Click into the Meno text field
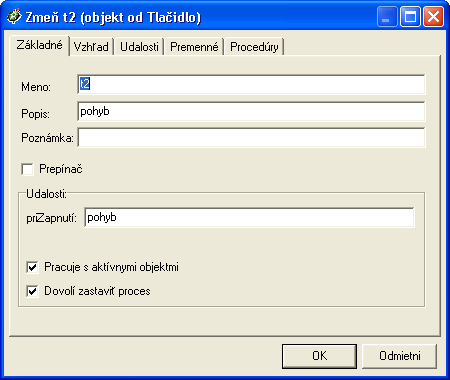This screenshot has width=450, height=380. pos(251,84)
